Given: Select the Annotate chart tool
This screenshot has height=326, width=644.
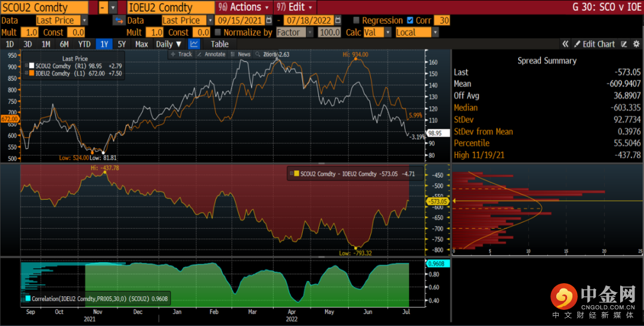Looking at the screenshot, I should [x=211, y=54].
